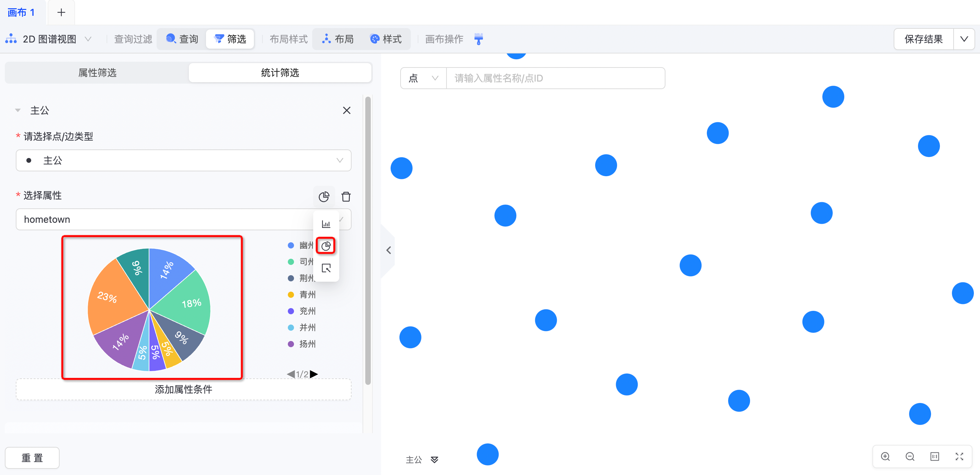Open the 点 search type dropdown
The image size is (980, 475).
coord(424,78)
